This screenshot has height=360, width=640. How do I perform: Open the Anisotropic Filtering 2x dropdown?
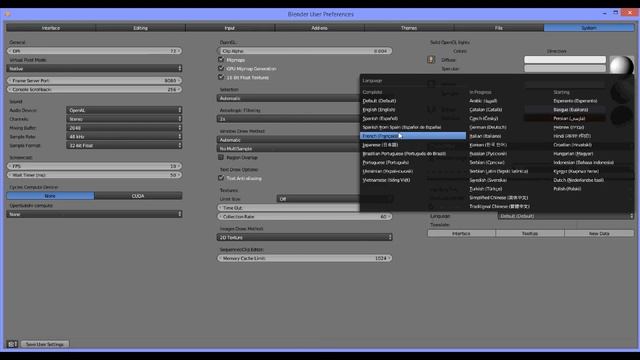[x=288, y=119]
